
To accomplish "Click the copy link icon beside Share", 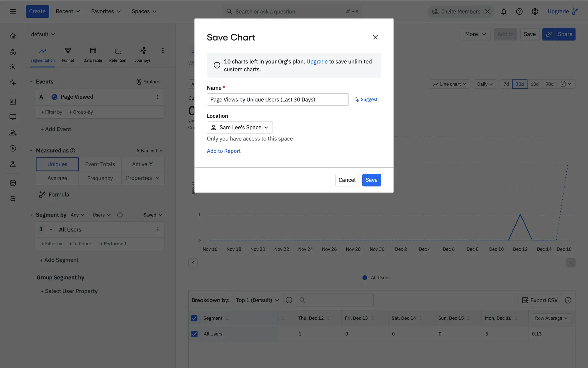I will 548,34.
